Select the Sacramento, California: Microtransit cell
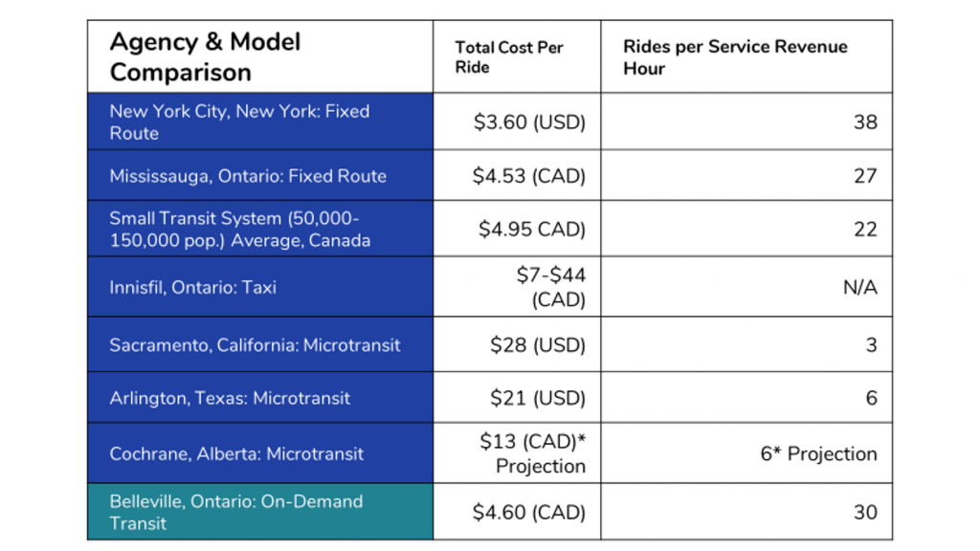Viewport: 980px width, 551px height. click(x=255, y=344)
